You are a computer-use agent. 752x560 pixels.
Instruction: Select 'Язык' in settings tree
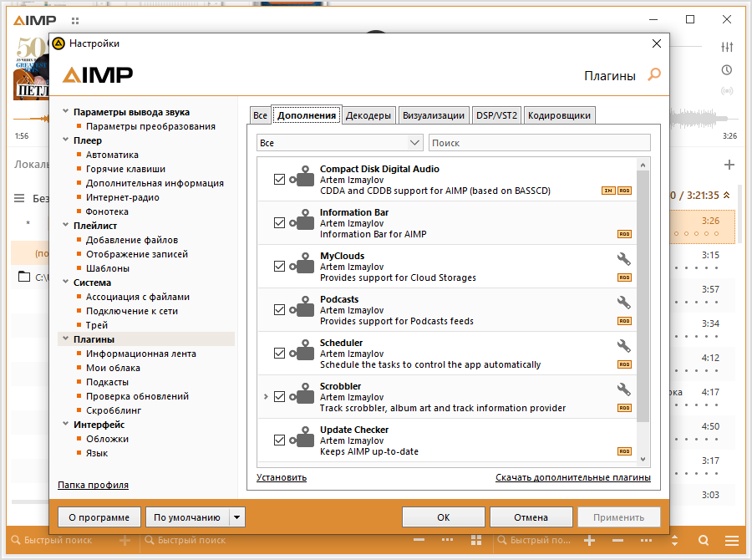point(97,453)
